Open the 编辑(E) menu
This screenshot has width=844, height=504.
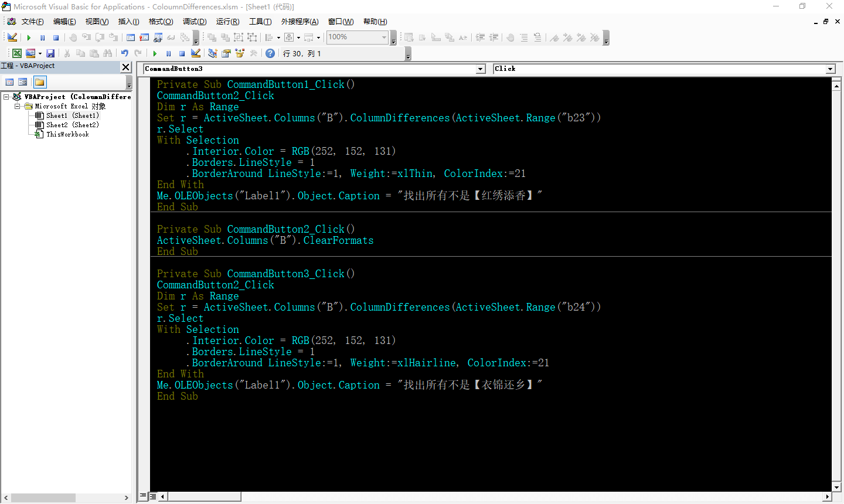(x=64, y=22)
